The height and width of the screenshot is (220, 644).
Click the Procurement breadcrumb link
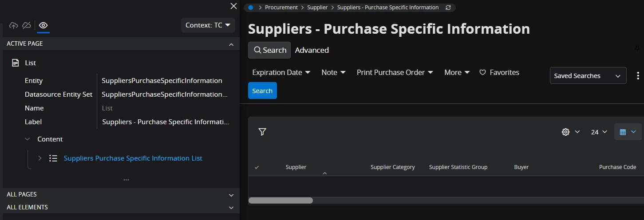tap(281, 8)
